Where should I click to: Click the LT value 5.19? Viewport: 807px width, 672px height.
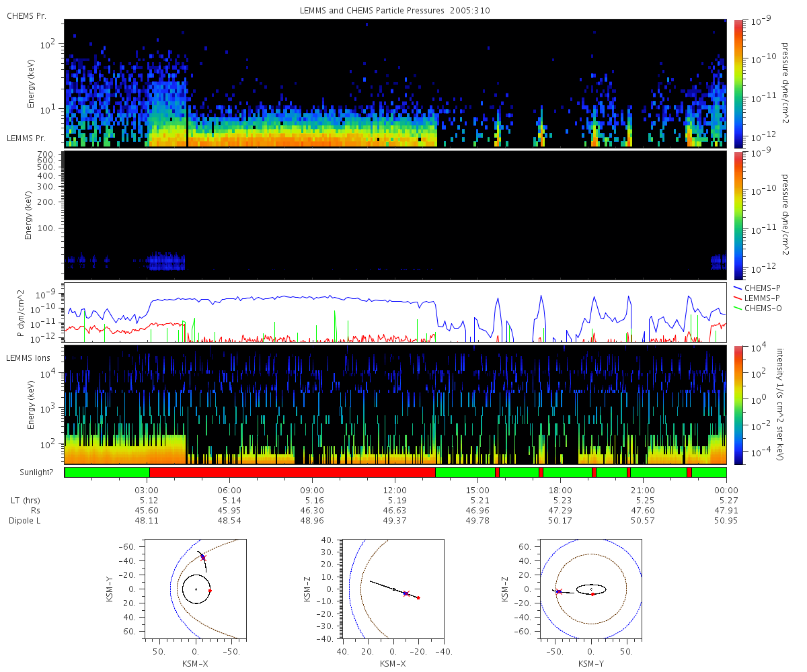(397, 501)
